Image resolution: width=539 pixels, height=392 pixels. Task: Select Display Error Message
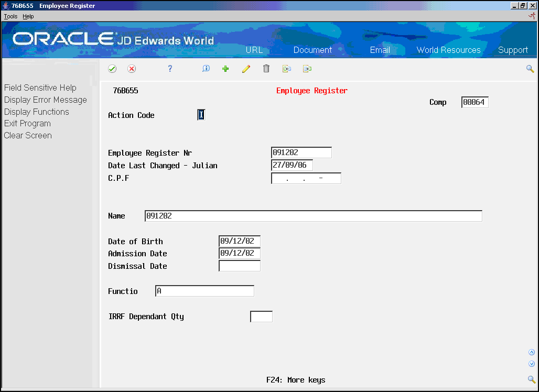(x=46, y=100)
